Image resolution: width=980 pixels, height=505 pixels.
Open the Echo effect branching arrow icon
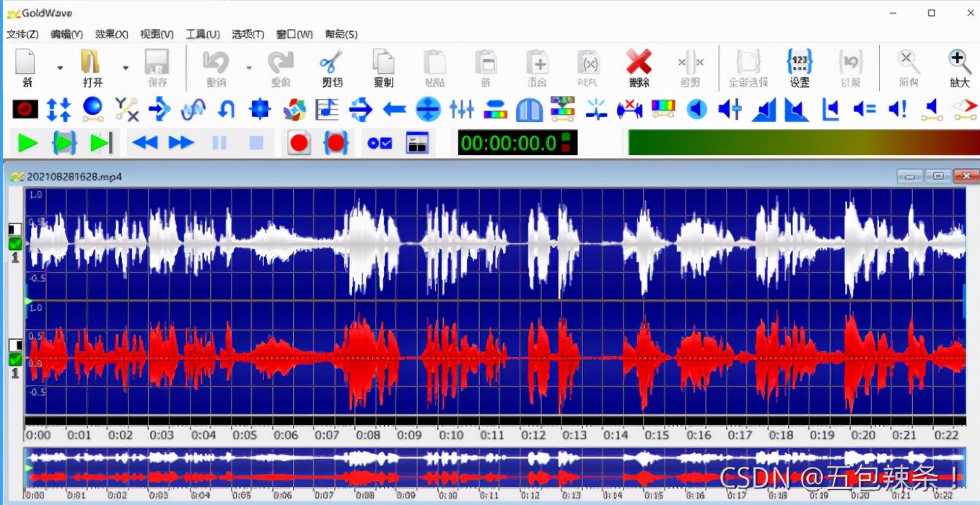[x=159, y=110]
